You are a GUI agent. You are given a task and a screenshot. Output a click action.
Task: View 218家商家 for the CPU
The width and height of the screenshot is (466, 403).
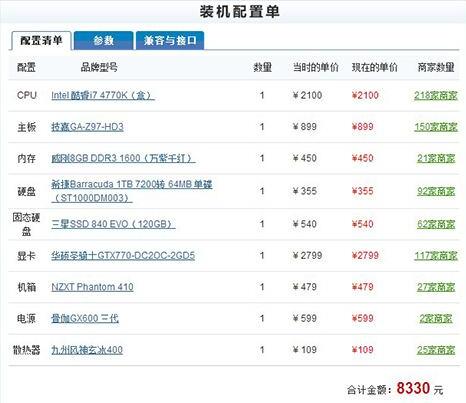(x=436, y=95)
